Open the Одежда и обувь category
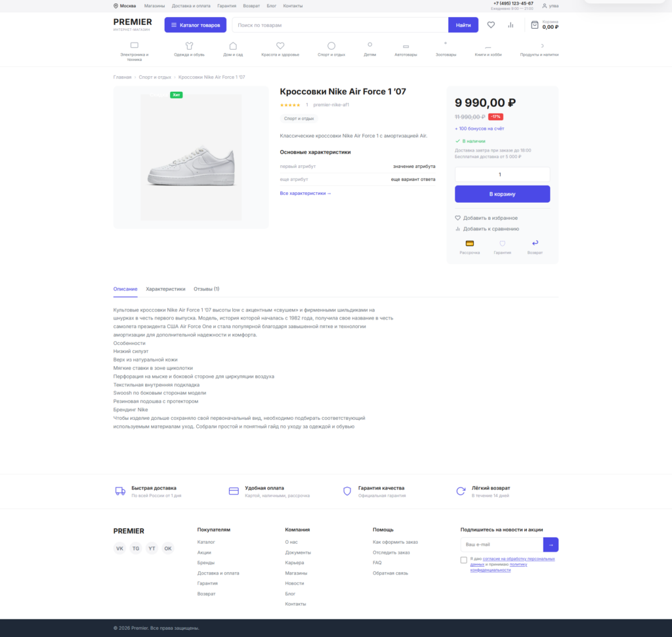The image size is (672, 637). 189,49
